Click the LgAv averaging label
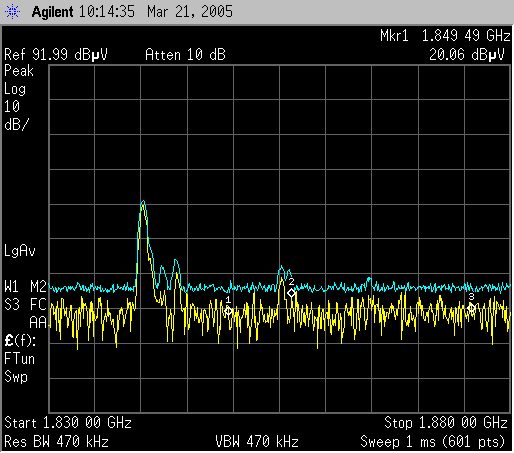 (20, 251)
